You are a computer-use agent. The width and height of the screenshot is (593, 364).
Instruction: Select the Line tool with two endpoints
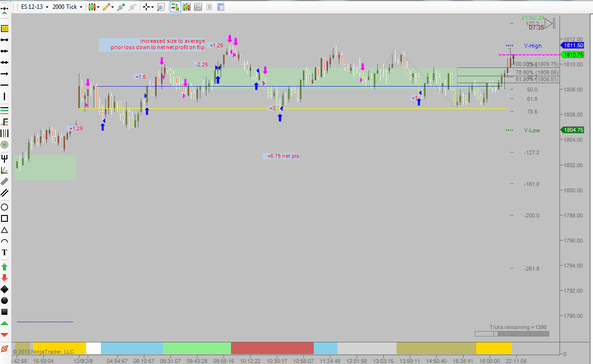point(4,39)
